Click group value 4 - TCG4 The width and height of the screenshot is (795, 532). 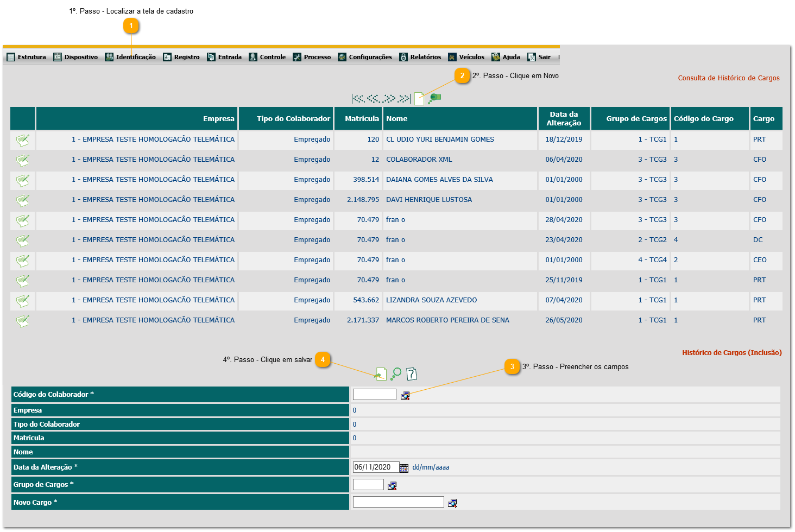click(652, 260)
